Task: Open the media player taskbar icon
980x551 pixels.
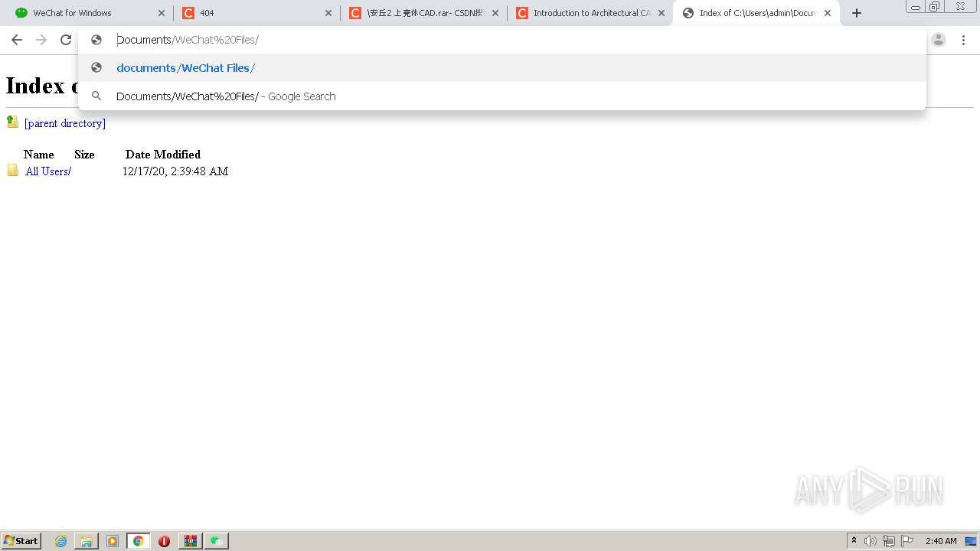Action: click(113, 541)
